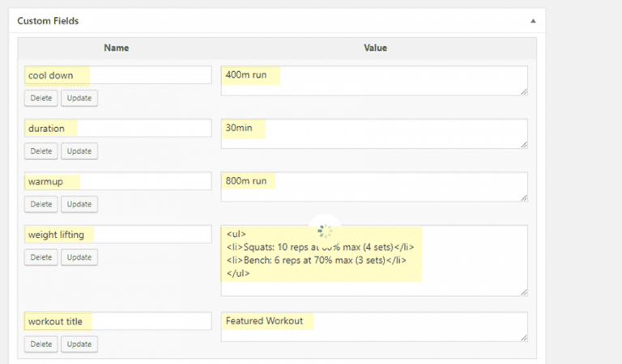Viewport: 622px width, 364px height.
Task: Click the 30min value textarea
Action: 373,133
